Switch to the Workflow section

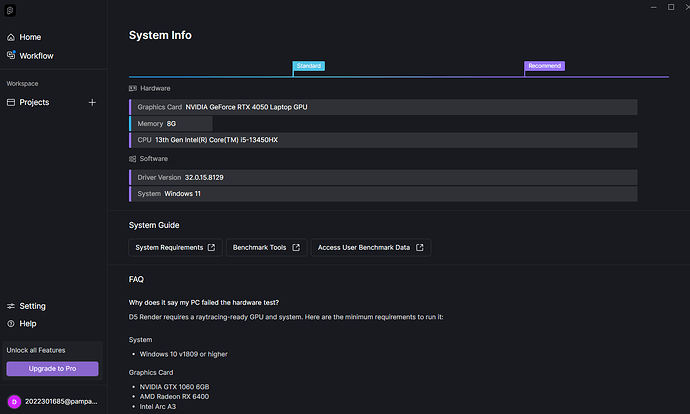[x=36, y=55]
